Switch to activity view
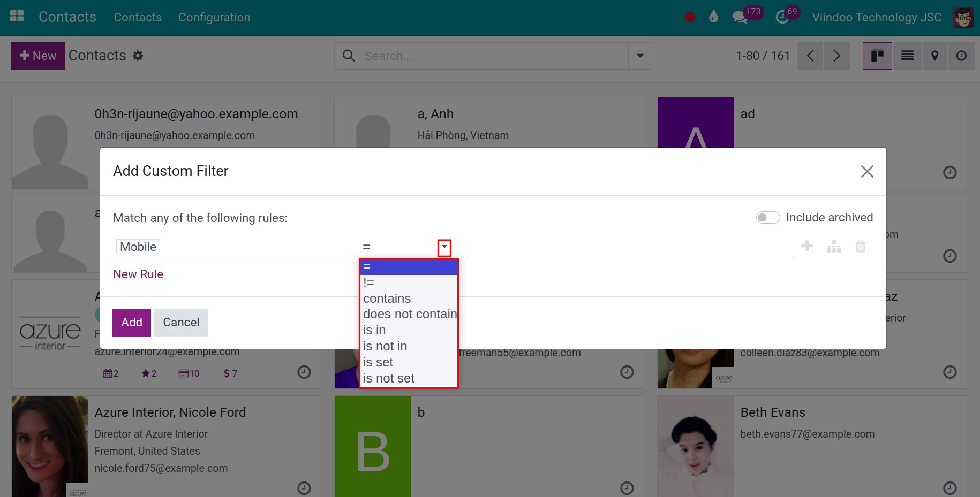This screenshot has height=497, width=980. pos(962,56)
